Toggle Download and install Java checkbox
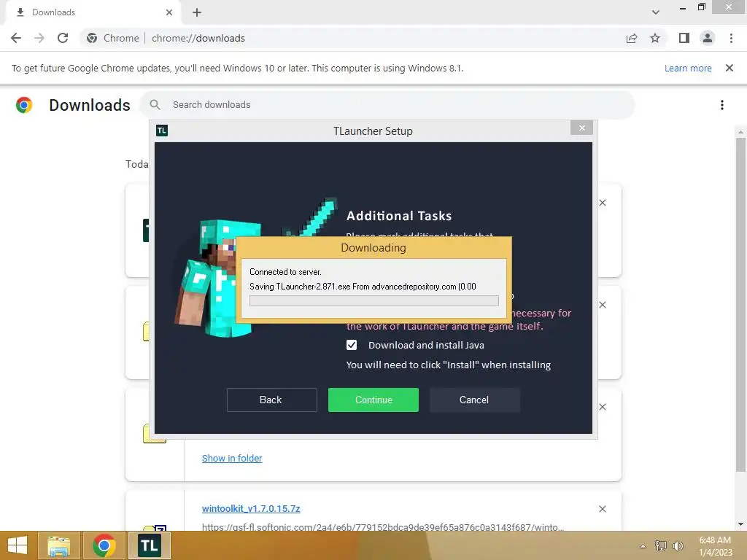The width and height of the screenshot is (747, 560). tap(352, 345)
